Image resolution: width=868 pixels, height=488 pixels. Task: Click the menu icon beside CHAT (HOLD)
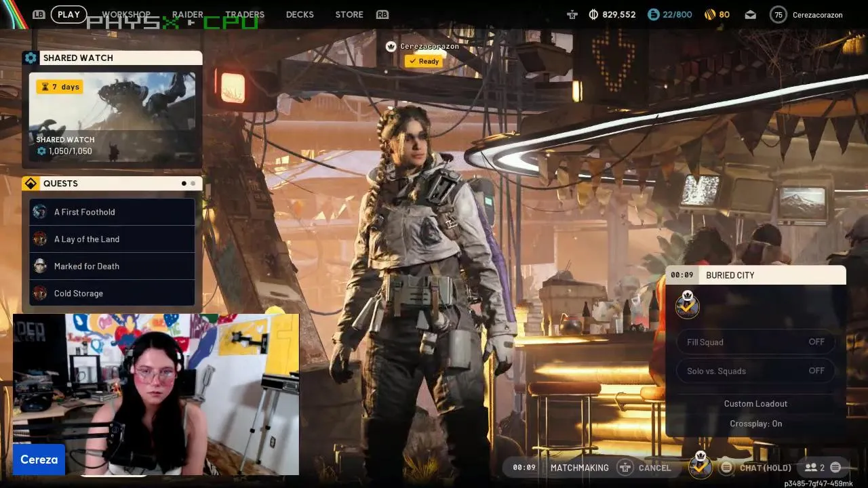click(x=726, y=467)
